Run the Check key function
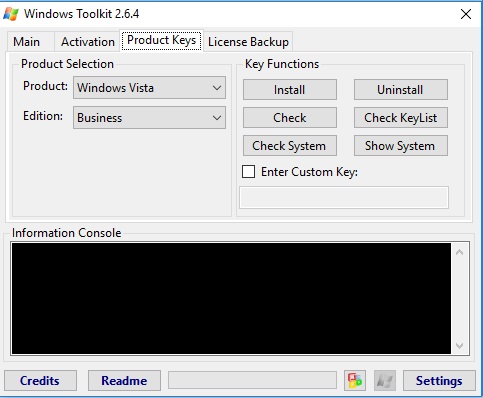This screenshot has height=398, width=483. click(x=290, y=118)
